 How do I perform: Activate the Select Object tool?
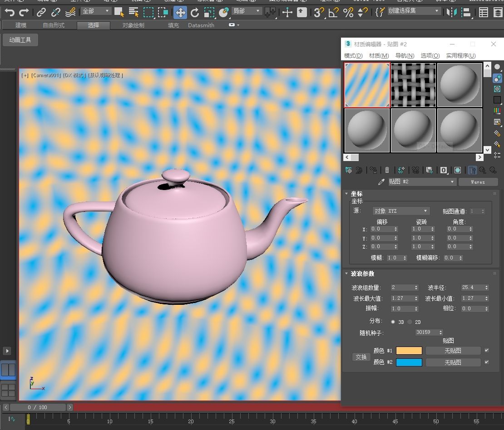tap(119, 13)
